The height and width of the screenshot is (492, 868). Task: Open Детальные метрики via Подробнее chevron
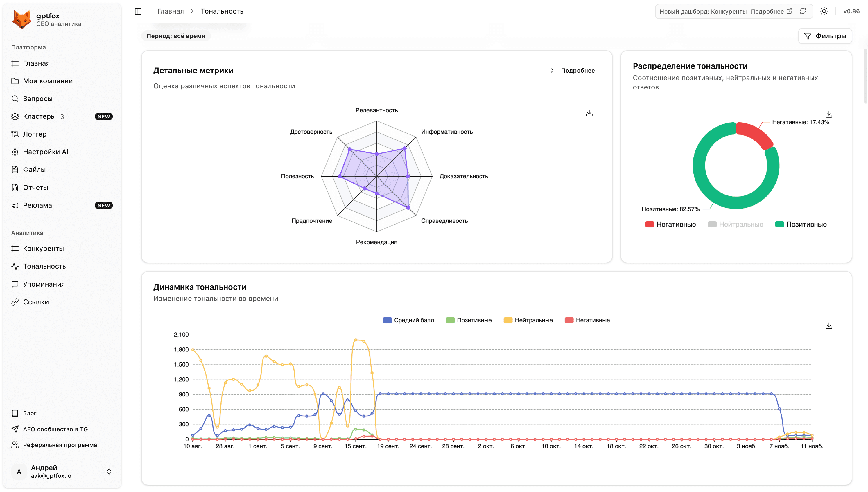(x=553, y=71)
